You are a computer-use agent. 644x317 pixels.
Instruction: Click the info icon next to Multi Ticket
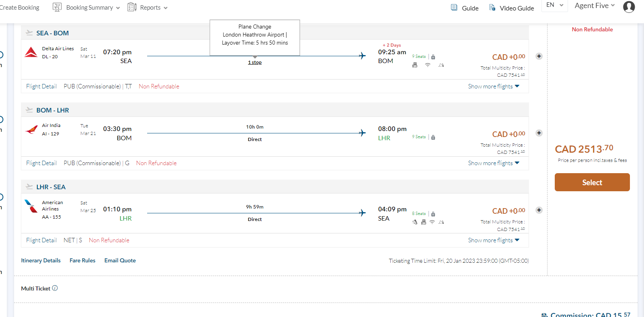(55, 288)
